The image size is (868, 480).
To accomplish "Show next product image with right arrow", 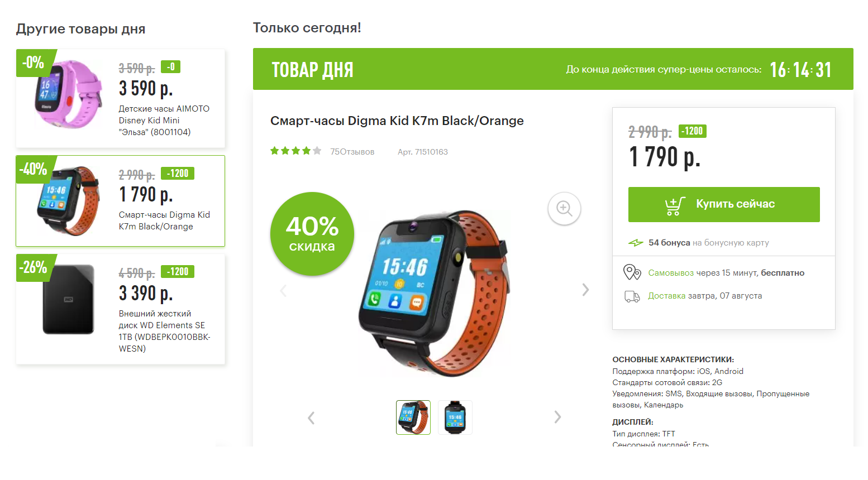I will tap(585, 290).
